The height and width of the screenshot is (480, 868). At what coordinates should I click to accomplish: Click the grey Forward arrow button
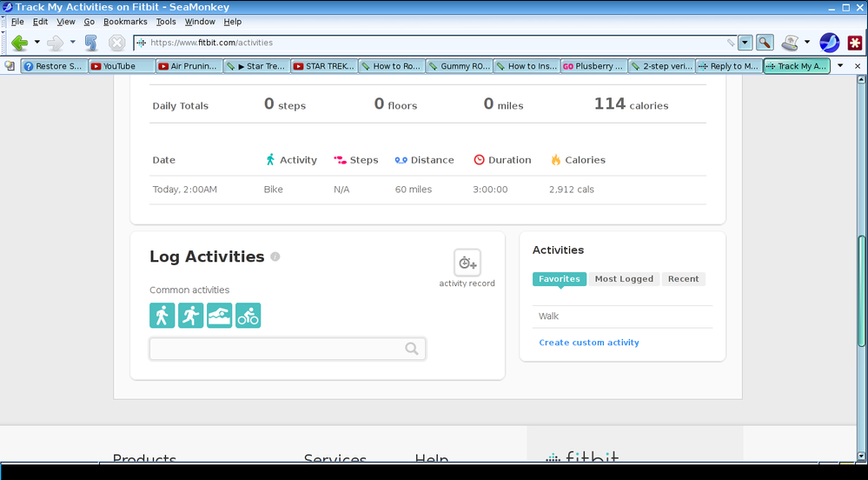point(55,43)
